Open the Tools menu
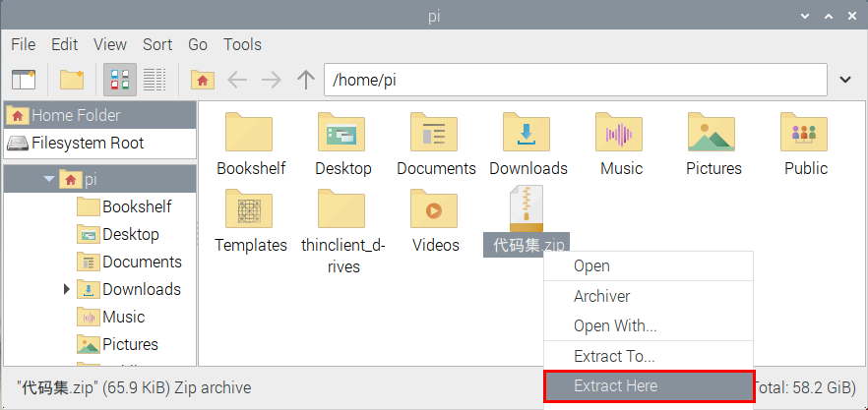The image size is (868, 410). pos(242,44)
